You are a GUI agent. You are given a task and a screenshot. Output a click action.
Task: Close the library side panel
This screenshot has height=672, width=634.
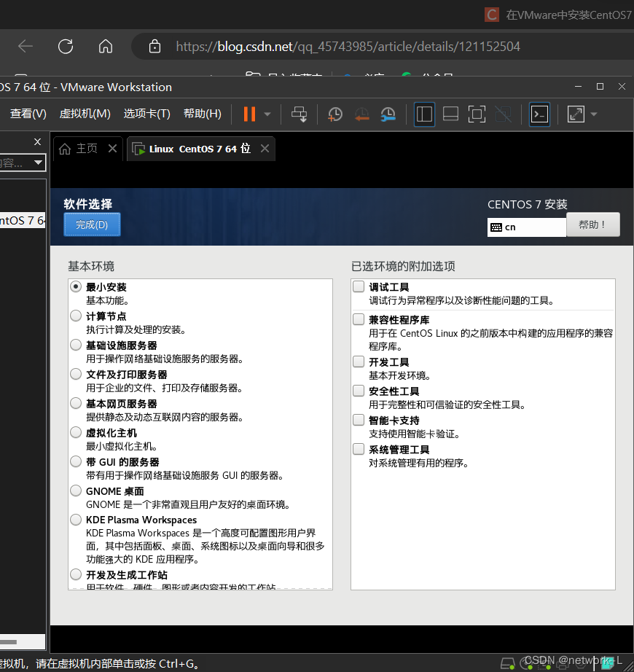[38, 142]
